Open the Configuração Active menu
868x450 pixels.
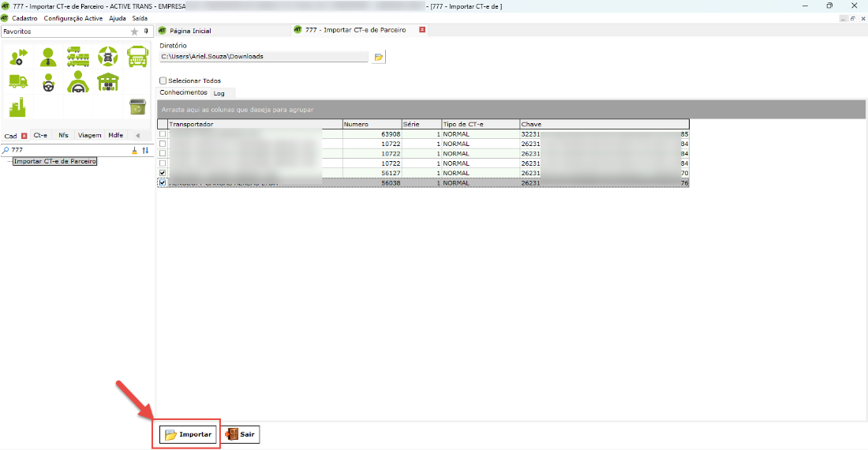73,18
